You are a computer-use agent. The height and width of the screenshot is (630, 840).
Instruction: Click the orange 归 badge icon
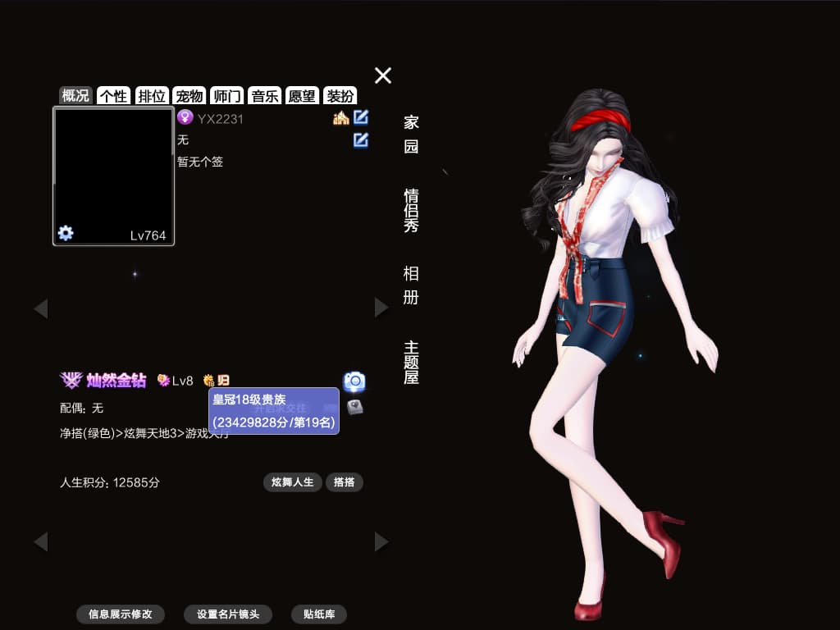click(223, 381)
